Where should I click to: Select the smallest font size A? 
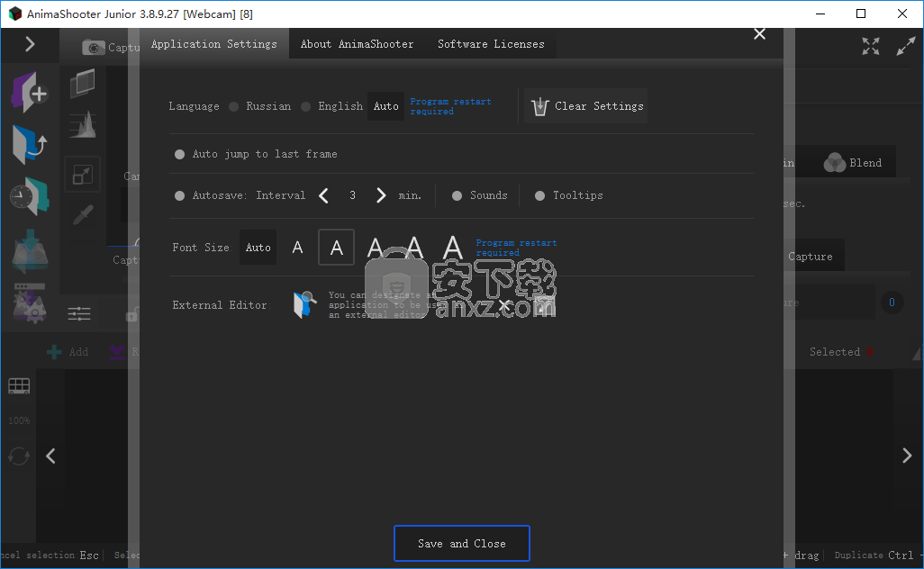(x=297, y=248)
